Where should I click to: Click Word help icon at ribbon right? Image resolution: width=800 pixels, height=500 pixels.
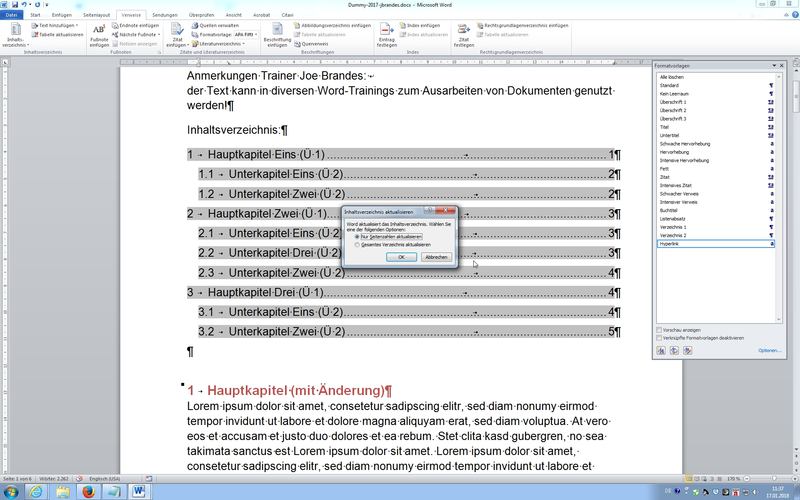click(x=795, y=15)
